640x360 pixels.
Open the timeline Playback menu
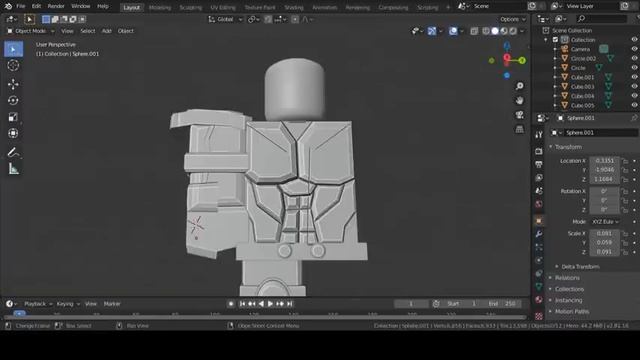pyautogui.click(x=37, y=304)
